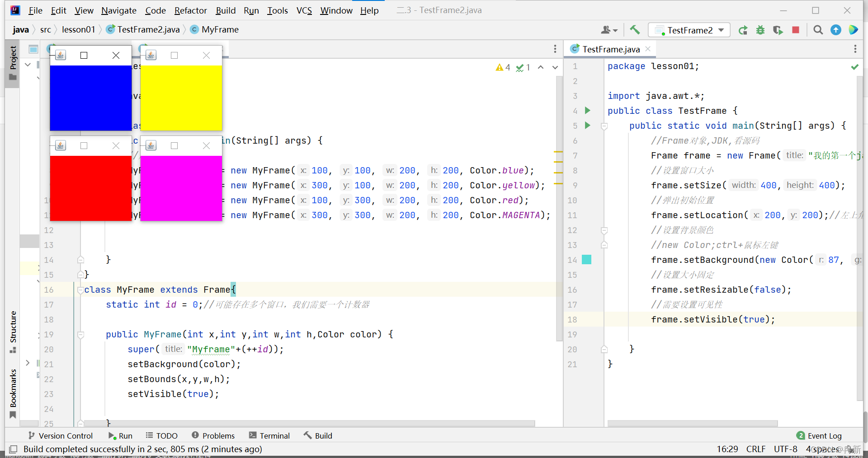Collapse the MyFrame constructor fold marker
This screenshot has height=458, width=868.
80,334
